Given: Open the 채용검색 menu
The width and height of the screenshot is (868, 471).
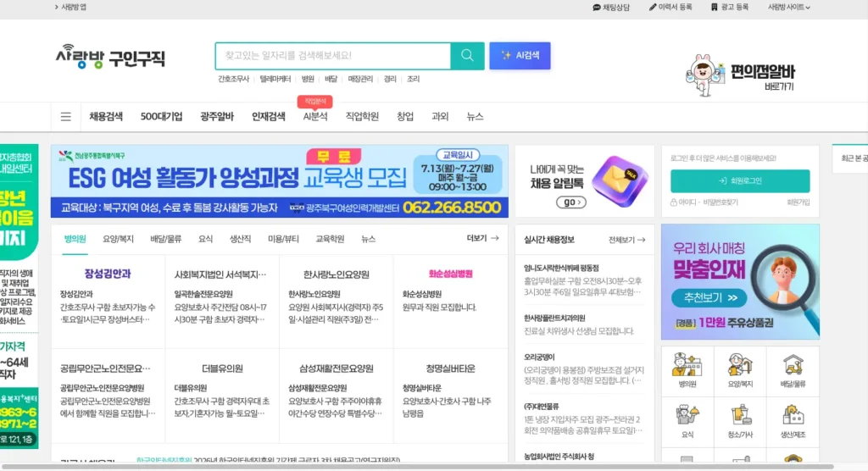Looking at the screenshot, I should [106, 117].
